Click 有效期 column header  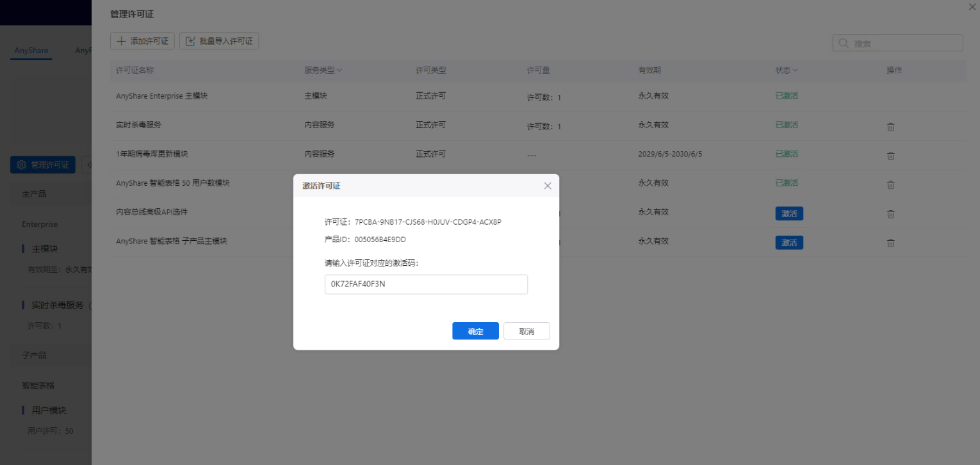tap(649, 70)
